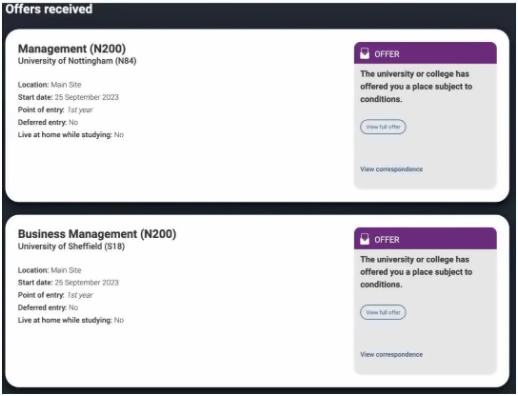The width and height of the screenshot is (518, 396).
Task: Click the purple OFFER header for Nottingham
Action: [425, 53]
